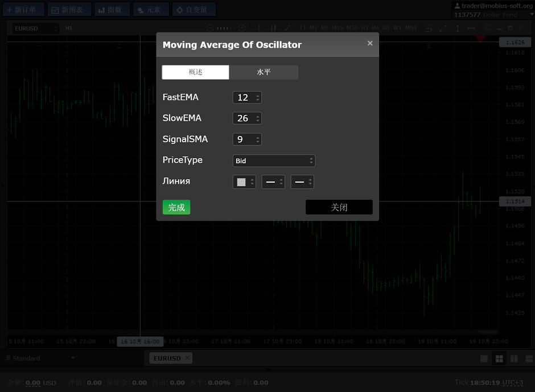Expand the line thickness dropdown
The width and height of the screenshot is (535, 392).
(x=302, y=182)
